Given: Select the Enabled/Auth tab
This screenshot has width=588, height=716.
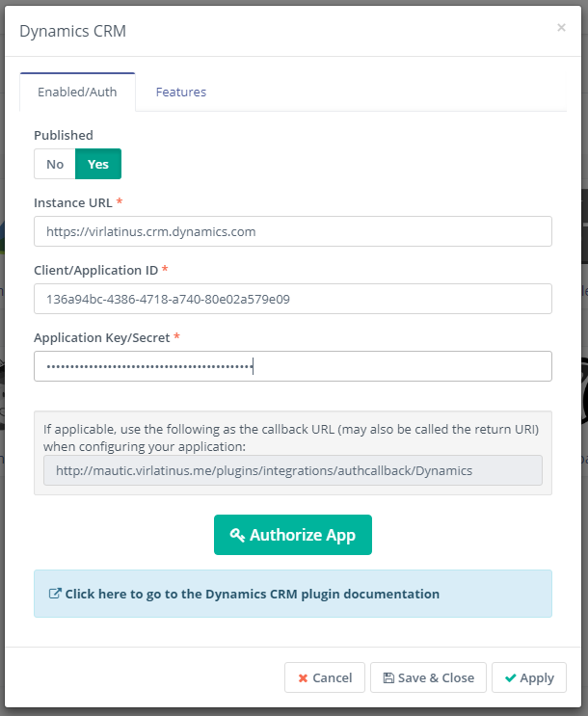Looking at the screenshot, I should pyautogui.click(x=77, y=93).
